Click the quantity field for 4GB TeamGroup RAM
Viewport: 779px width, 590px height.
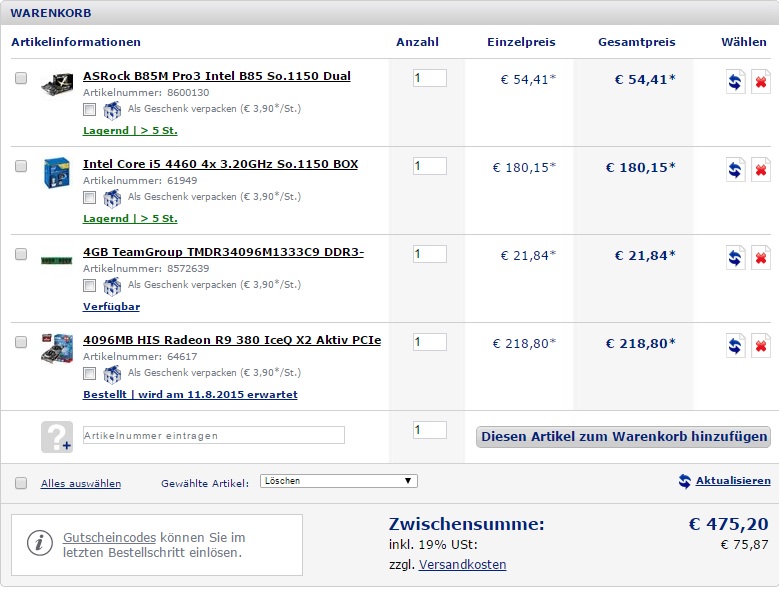point(430,254)
